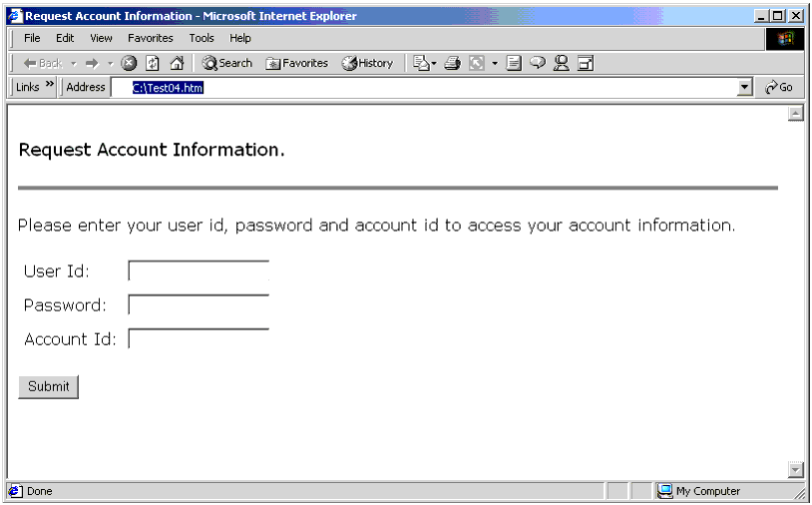Viewport: 812px width, 505px height.
Task: Click the Account Id input field
Action: pyautogui.click(x=199, y=338)
